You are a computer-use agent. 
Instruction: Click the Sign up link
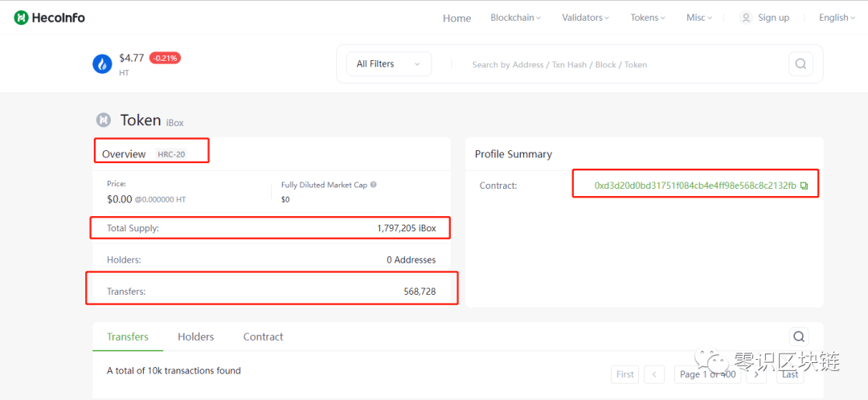(773, 18)
